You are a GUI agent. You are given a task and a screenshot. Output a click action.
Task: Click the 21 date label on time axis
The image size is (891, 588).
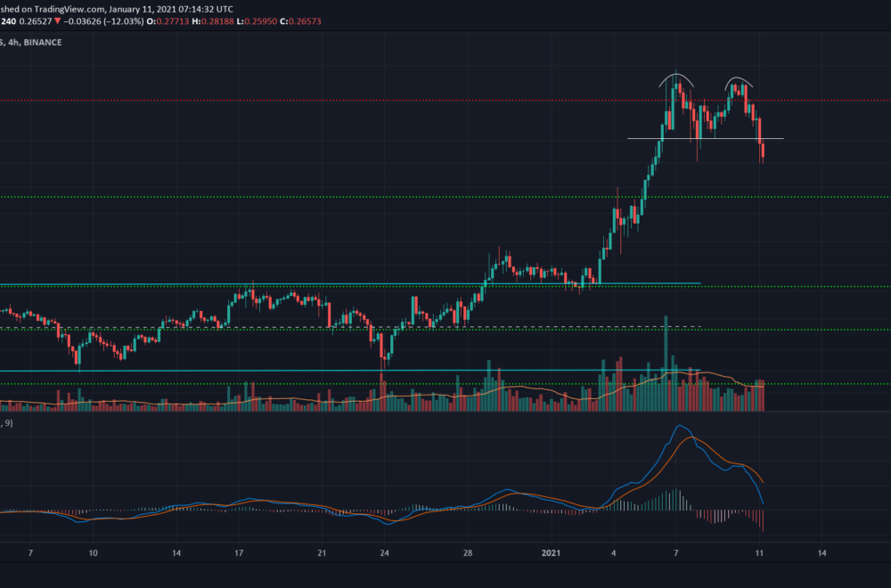click(x=323, y=552)
